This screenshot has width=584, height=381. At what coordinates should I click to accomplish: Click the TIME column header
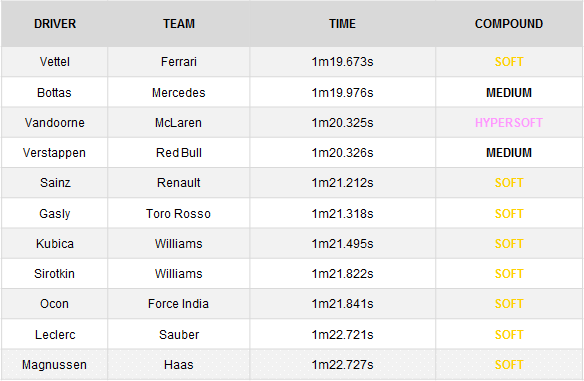pos(342,24)
